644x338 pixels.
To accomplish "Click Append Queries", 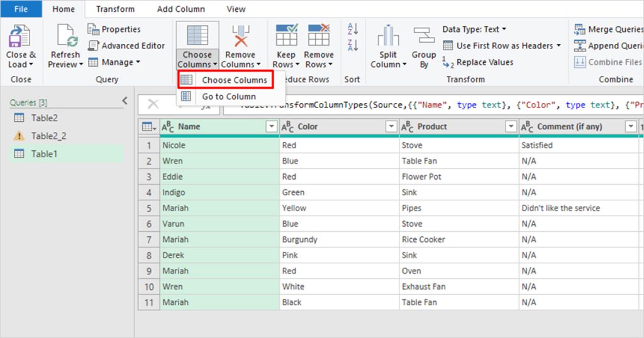I will coord(609,45).
